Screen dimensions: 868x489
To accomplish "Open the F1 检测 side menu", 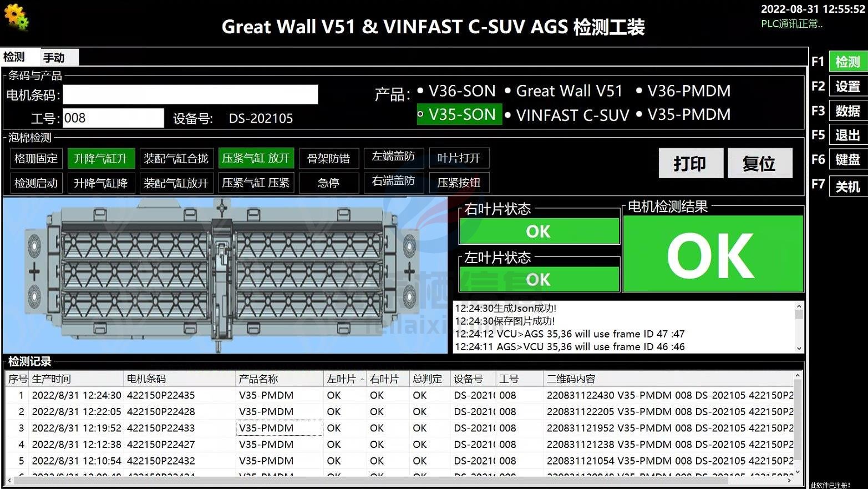I will coord(847,62).
